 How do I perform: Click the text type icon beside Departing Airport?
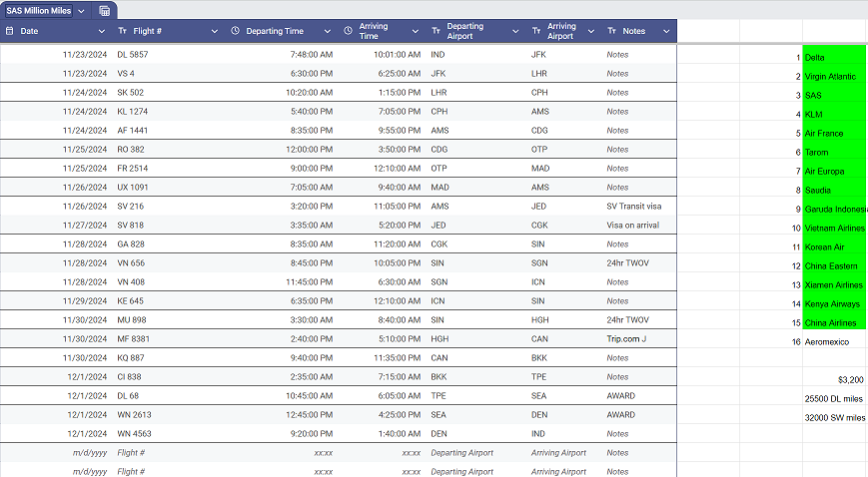click(435, 31)
